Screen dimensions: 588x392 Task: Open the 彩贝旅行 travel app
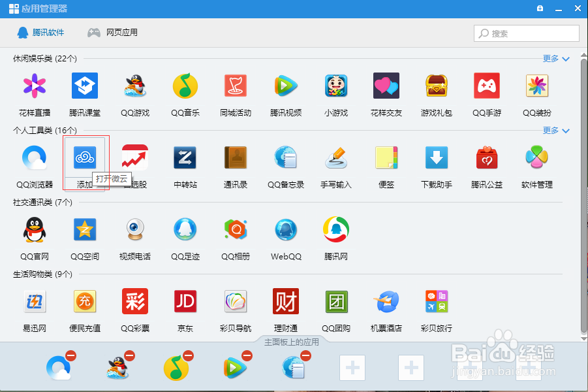(x=437, y=301)
